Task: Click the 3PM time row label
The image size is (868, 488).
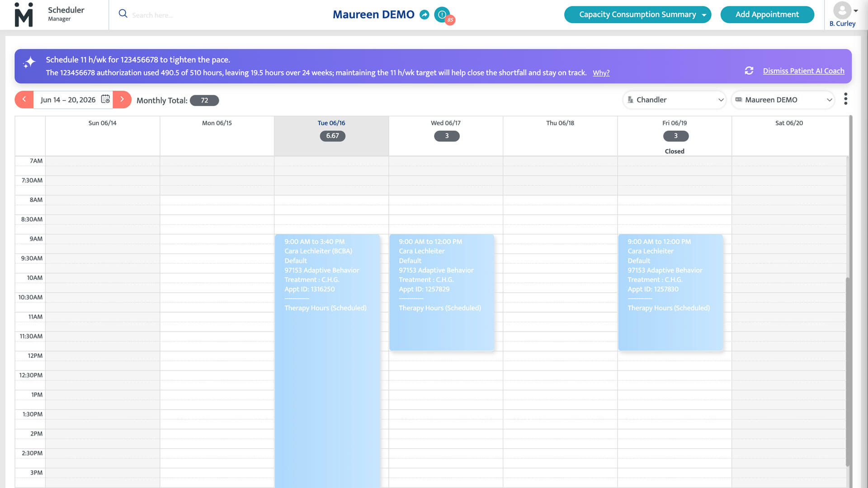Action: pyautogui.click(x=36, y=473)
